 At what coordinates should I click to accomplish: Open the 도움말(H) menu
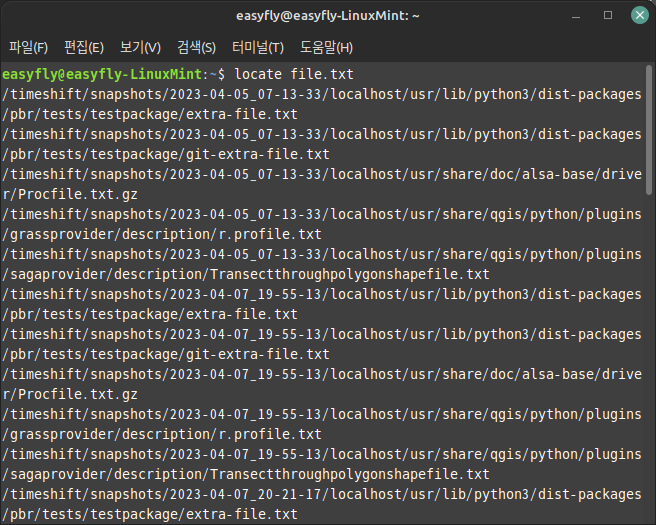click(x=326, y=47)
